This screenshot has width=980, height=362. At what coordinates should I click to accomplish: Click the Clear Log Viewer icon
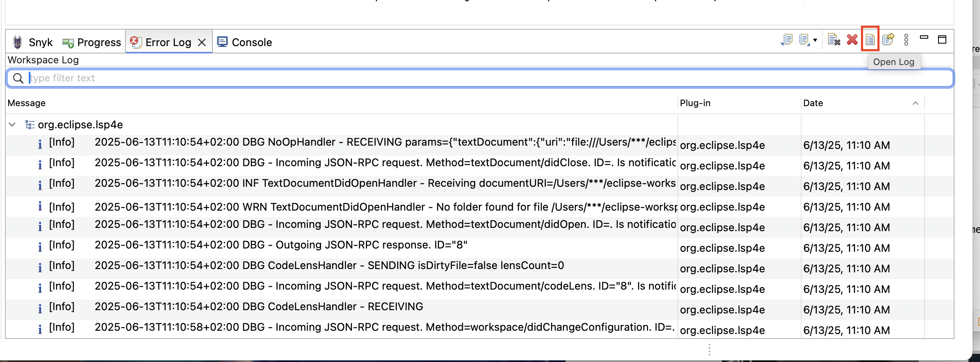pyautogui.click(x=834, y=40)
